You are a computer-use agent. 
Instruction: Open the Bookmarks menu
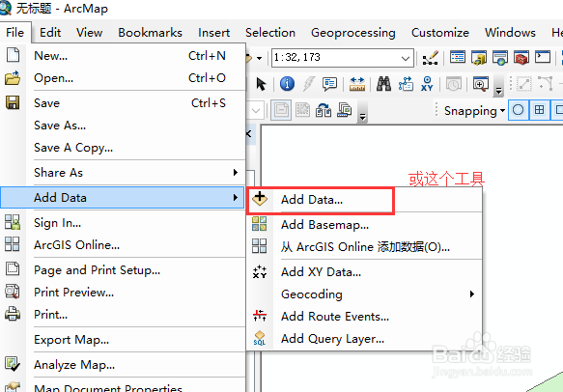(150, 32)
